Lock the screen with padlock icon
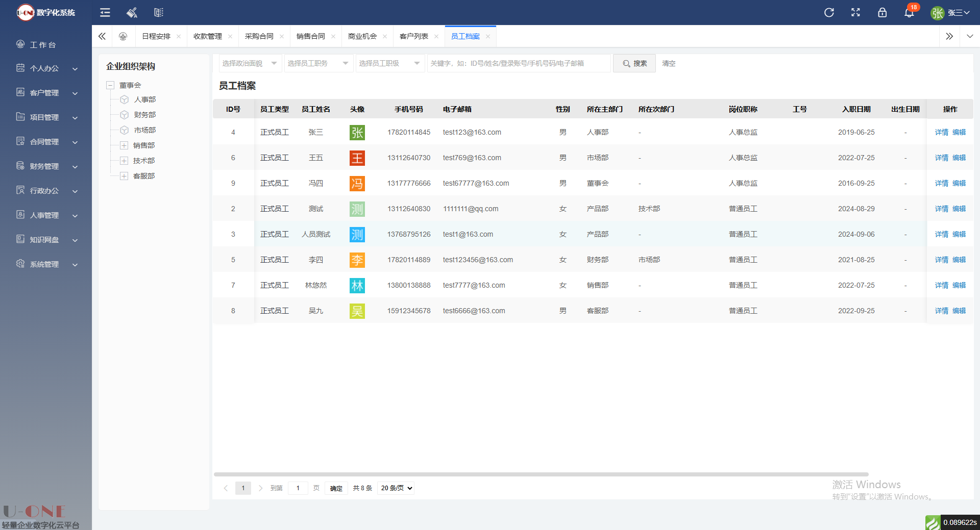Image resolution: width=980 pixels, height=530 pixels. [x=882, y=13]
